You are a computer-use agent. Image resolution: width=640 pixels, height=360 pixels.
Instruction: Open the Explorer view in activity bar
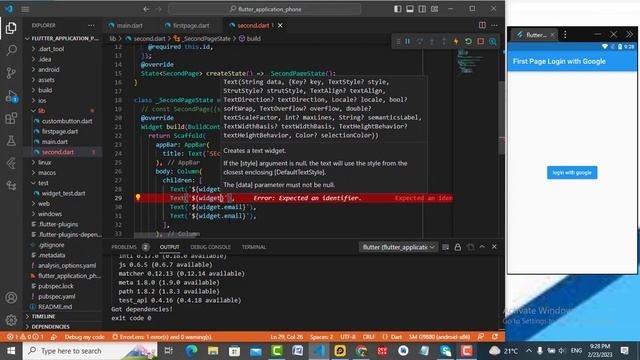[x=11, y=28]
